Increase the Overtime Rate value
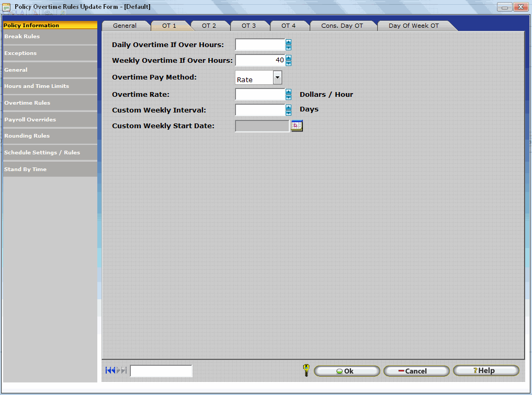Viewport: 532px width, 395px height. pyautogui.click(x=288, y=92)
